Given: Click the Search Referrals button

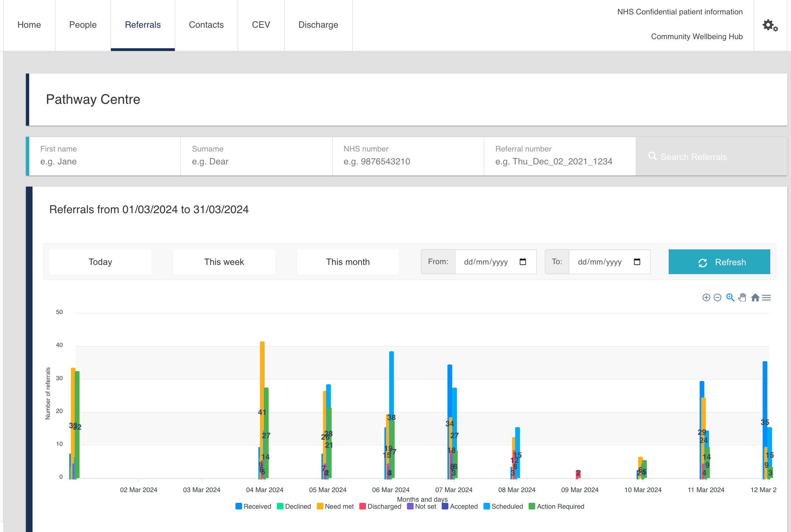Looking at the screenshot, I should pyautogui.click(x=688, y=157).
